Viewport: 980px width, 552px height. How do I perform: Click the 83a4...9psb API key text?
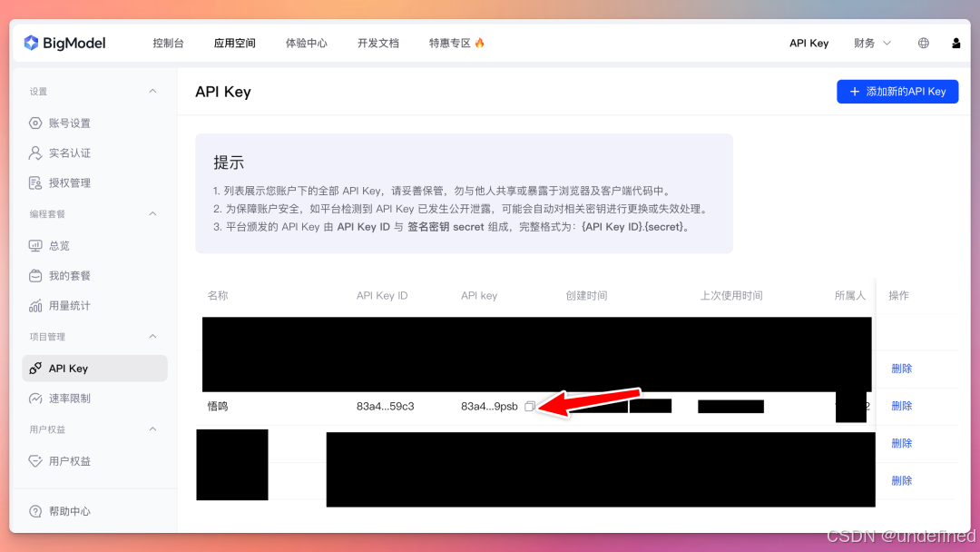[489, 407]
